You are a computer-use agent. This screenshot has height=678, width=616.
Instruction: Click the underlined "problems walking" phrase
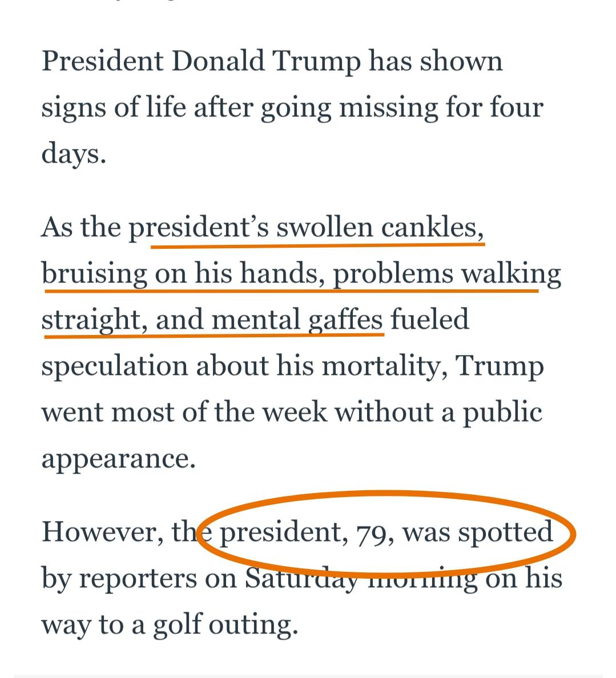[x=446, y=273]
